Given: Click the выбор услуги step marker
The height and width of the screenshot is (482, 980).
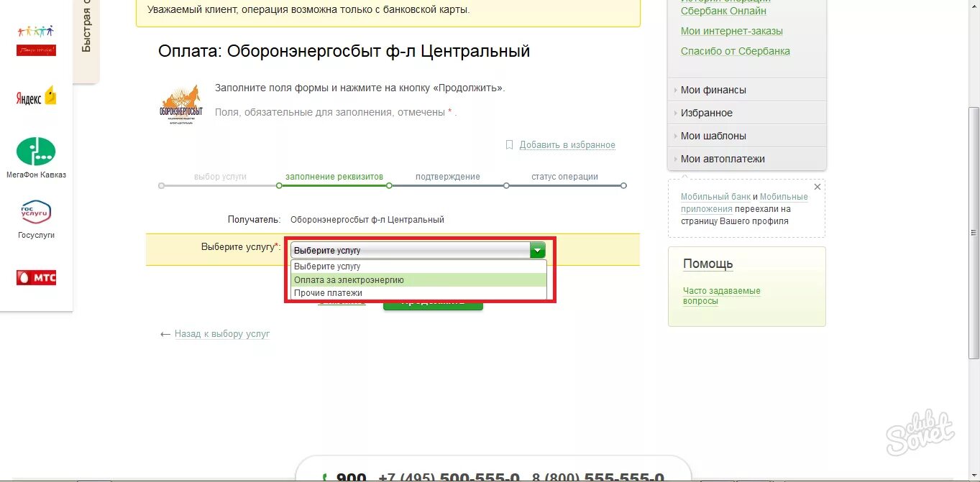Looking at the screenshot, I should pyautogui.click(x=161, y=185).
